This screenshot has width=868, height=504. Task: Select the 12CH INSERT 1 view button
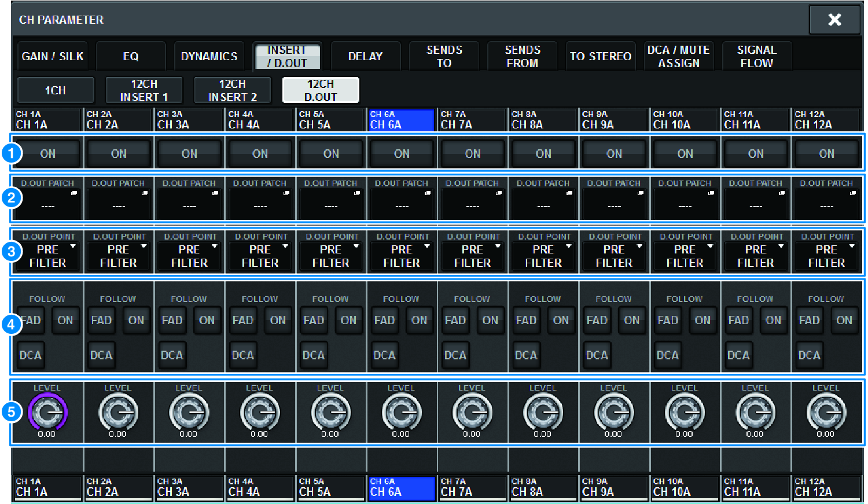pyautogui.click(x=144, y=91)
